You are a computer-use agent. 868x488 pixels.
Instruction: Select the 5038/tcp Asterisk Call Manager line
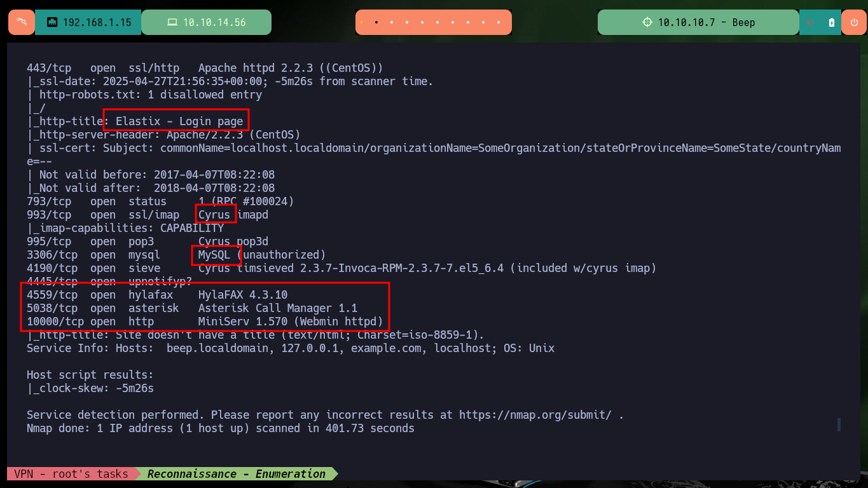coord(192,308)
